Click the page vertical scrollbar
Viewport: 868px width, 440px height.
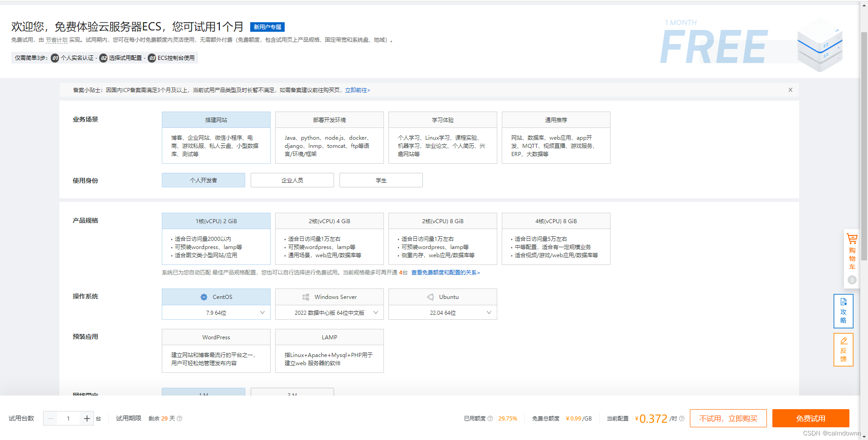(864, 145)
